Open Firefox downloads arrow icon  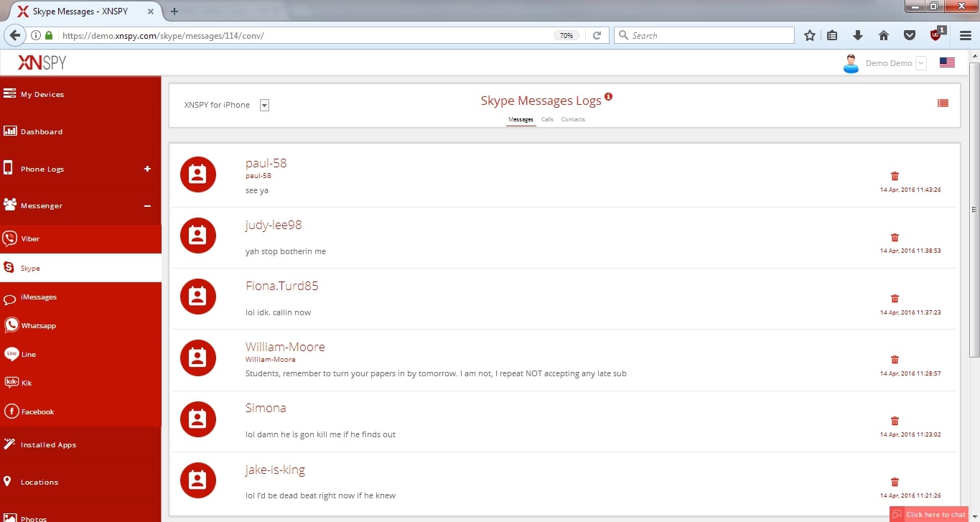click(857, 35)
